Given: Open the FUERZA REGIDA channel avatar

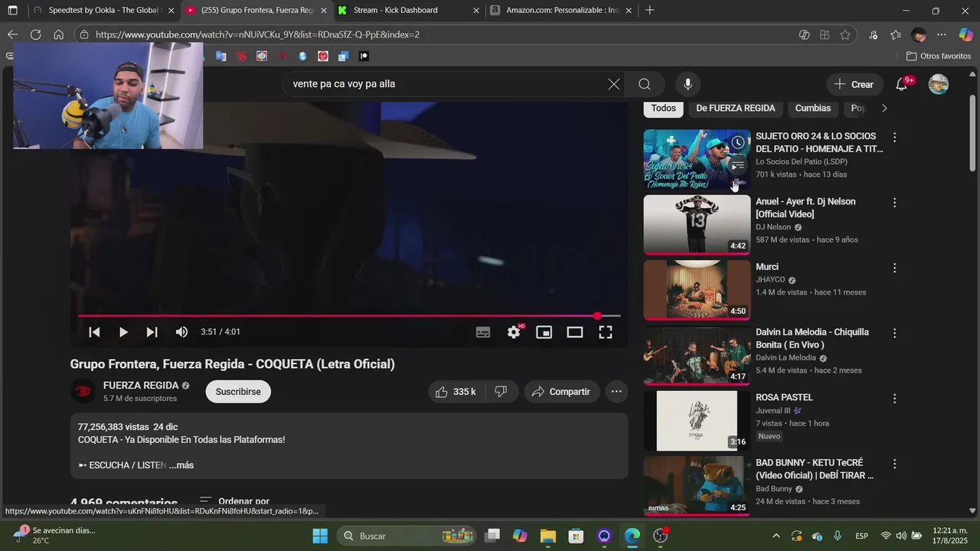Looking at the screenshot, I should click(83, 391).
